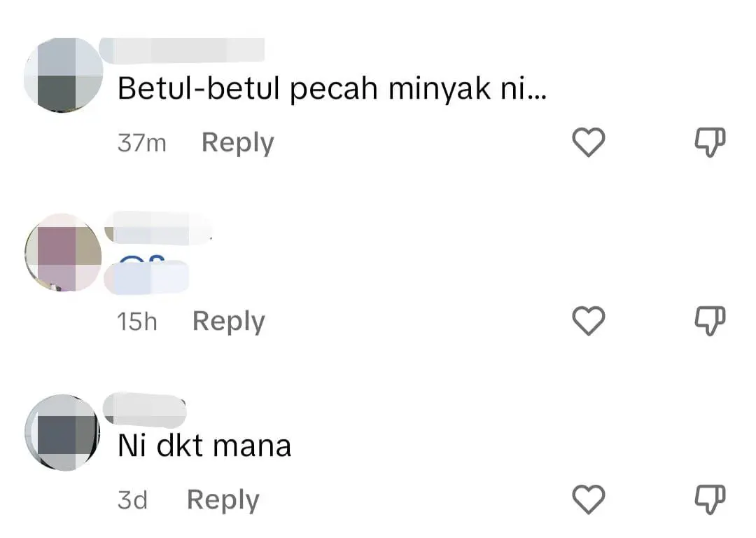Reply to the comment posted 37m ago
The width and height of the screenshot is (756, 538).
point(237,143)
